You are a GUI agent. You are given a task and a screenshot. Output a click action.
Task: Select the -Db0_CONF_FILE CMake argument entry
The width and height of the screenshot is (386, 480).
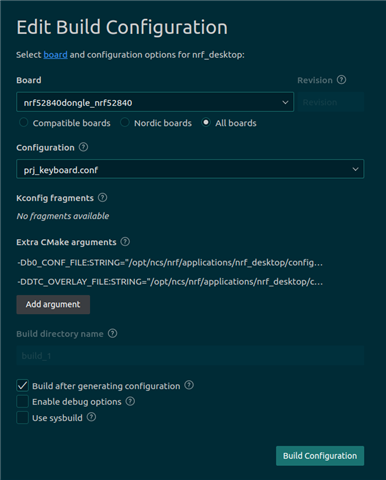click(x=170, y=263)
